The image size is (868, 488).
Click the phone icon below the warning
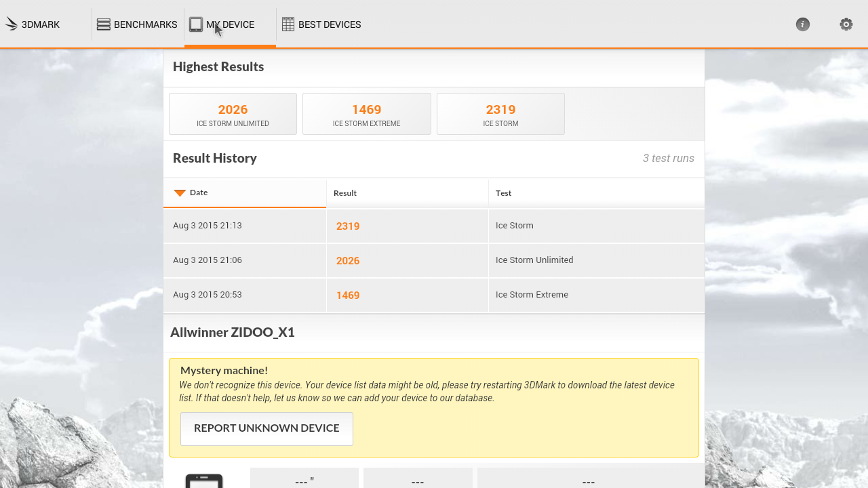coord(204,481)
